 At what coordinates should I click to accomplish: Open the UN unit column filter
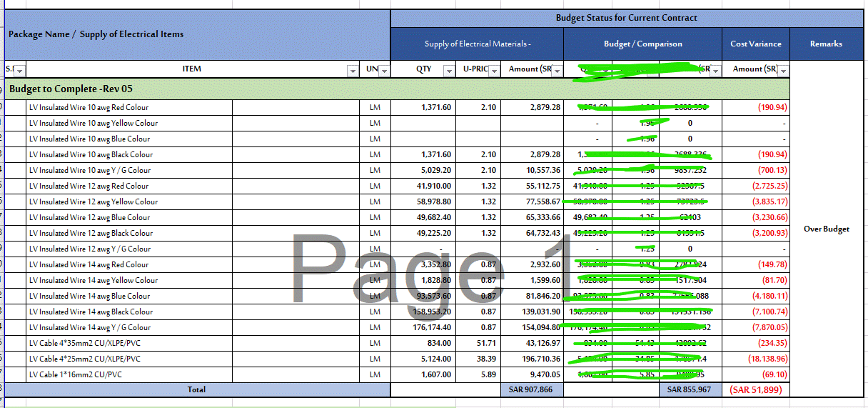click(384, 70)
